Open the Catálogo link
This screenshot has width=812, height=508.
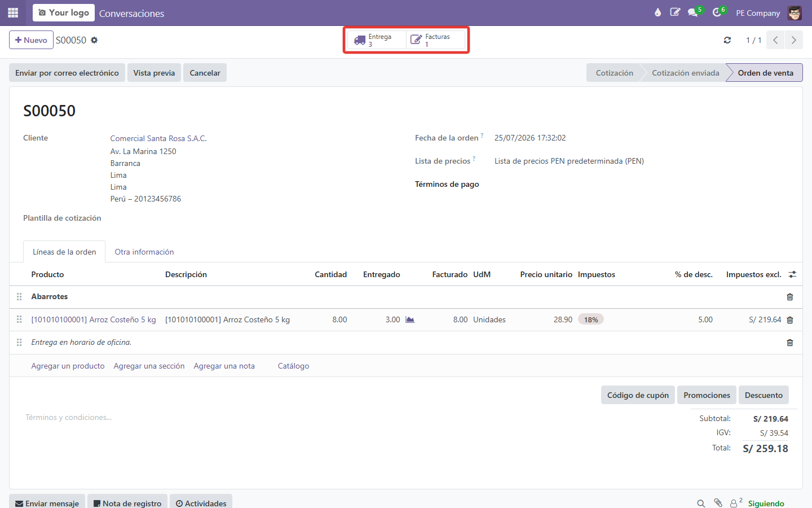pos(293,366)
